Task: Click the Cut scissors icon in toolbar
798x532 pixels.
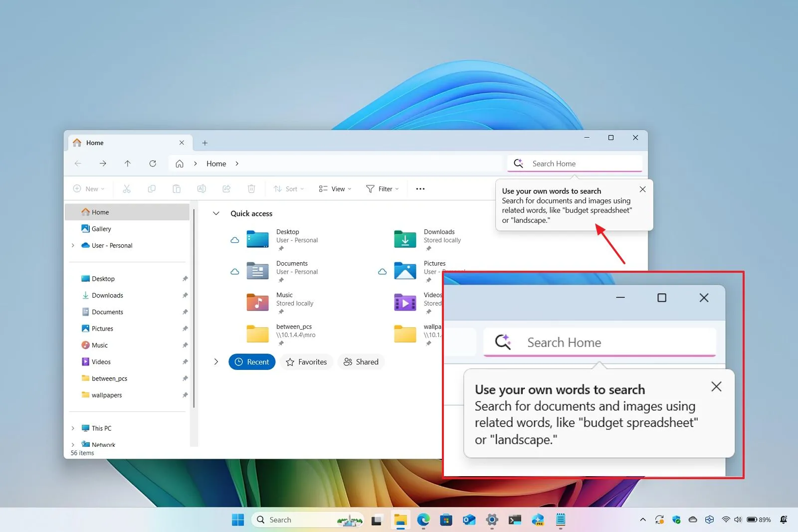Action: click(x=127, y=189)
